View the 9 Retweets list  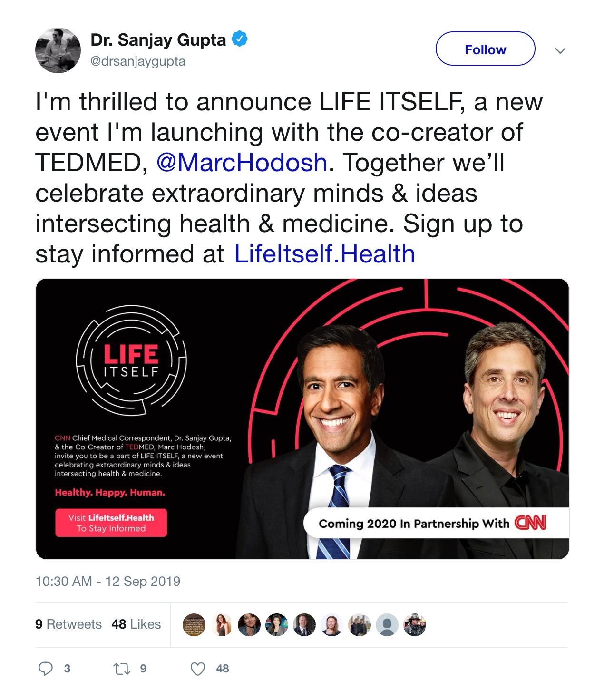68,624
